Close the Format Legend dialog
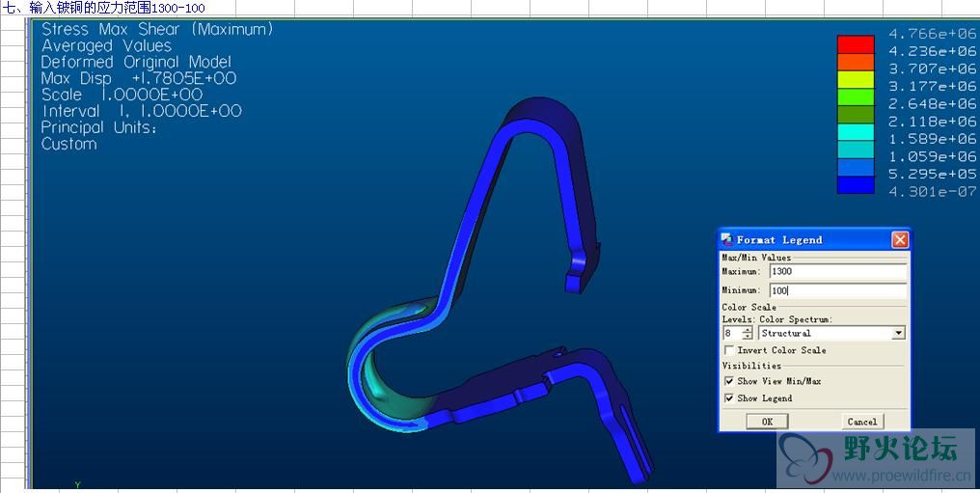Screen dimensions: 980x493 [899, 240]
